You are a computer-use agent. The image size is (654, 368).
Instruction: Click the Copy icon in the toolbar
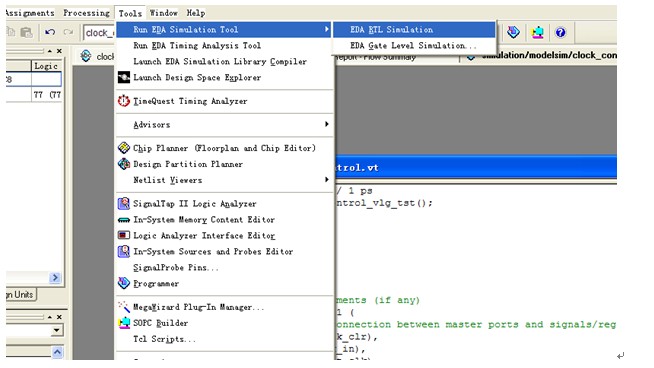click(10, 32)
